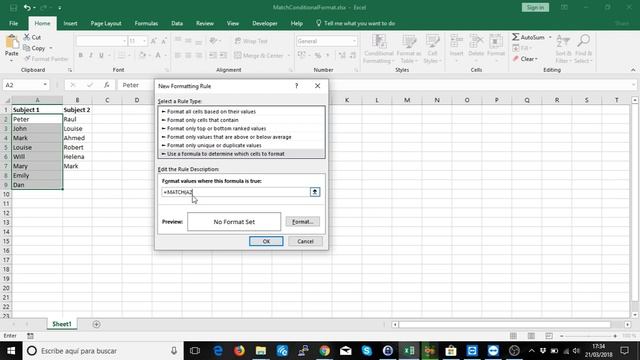
Task: Click cell B7 containing Mark
Action: [77, 166]
